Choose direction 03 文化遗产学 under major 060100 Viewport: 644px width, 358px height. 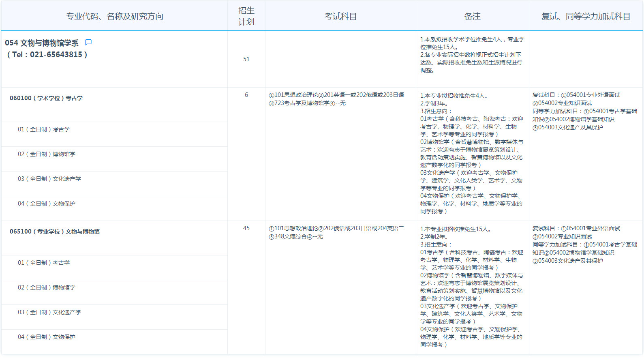(49, 179)
